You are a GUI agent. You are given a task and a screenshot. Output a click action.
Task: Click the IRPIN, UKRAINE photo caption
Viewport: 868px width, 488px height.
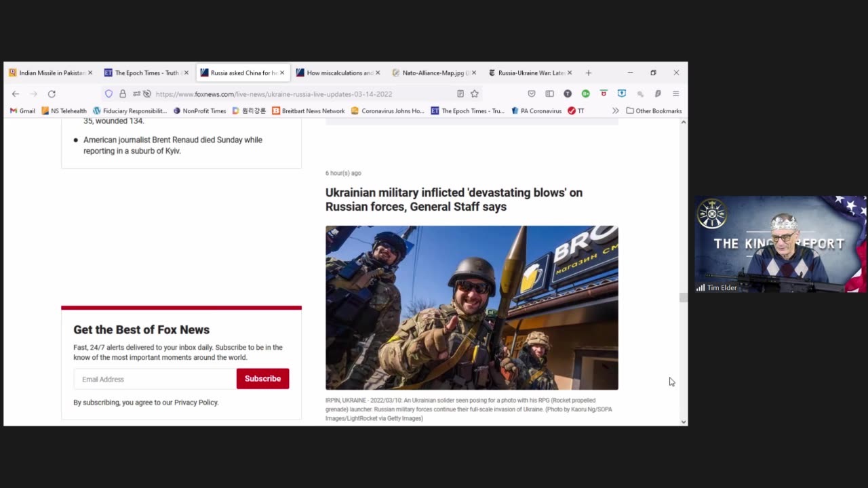coord(469,409)
